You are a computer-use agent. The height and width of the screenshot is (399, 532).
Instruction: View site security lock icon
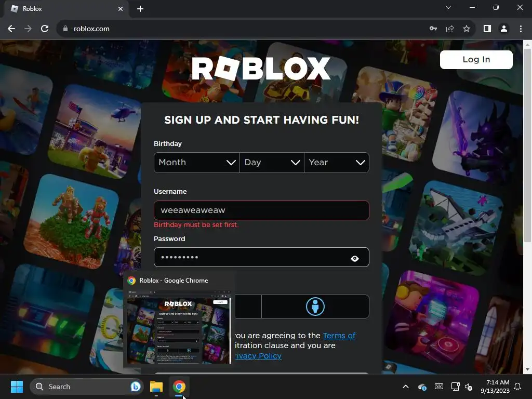[65, 29]
